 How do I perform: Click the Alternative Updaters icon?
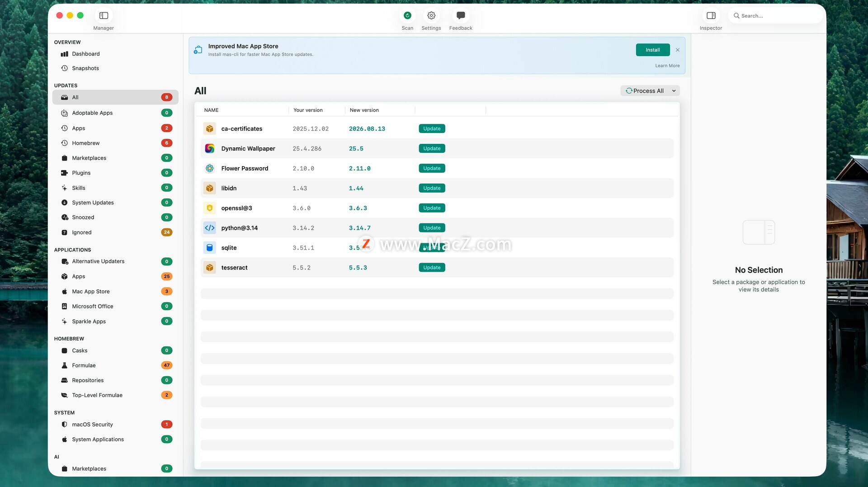click(64, 261)
